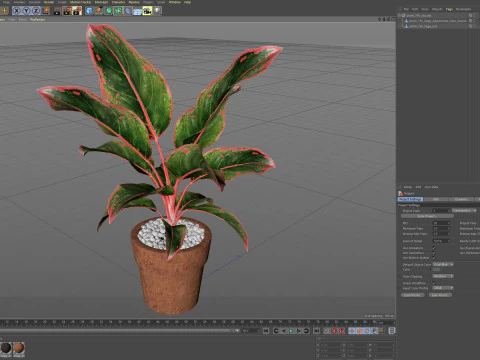Switch the coordinate system icon

coord(46,11)
